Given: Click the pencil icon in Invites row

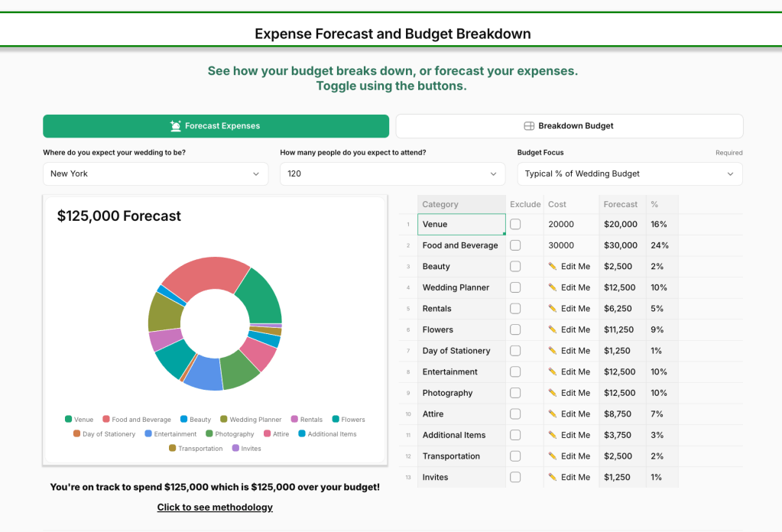Looking at the screenshot, I should click(553, 478).
